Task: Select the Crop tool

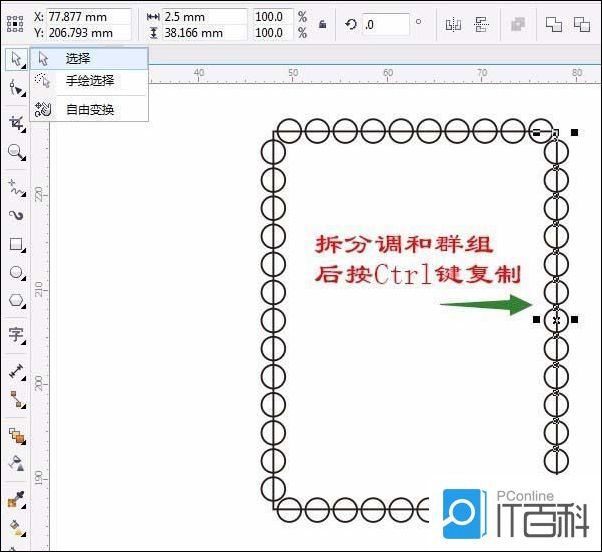Action: click(x=16, y=124)
